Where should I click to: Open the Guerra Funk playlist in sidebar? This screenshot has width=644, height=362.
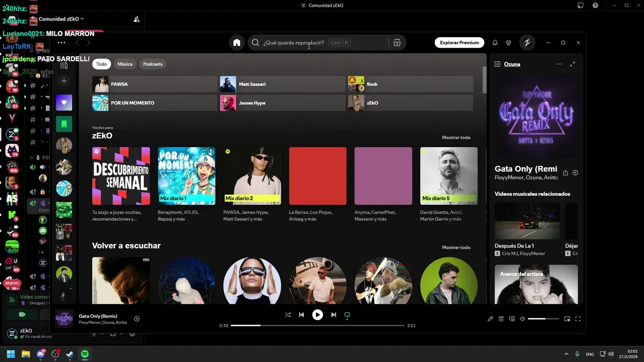click(64, 210)
